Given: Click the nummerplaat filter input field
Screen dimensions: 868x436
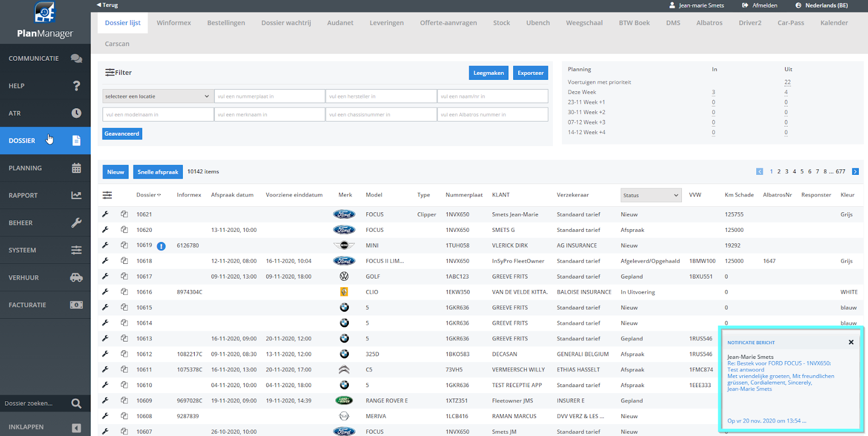Looking at the screenshot, I should tap(270, 96).
